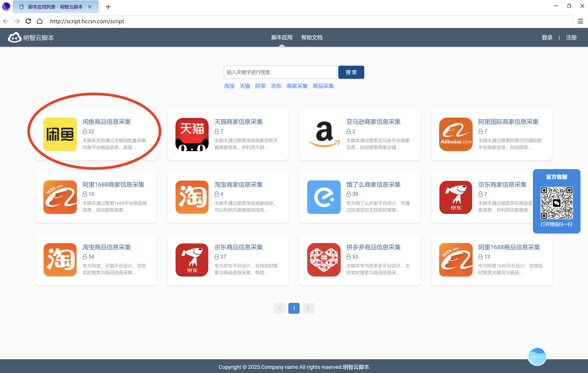The image size is (588, 373).
Task: Go to browser home page icon
Action: (40, 21)
